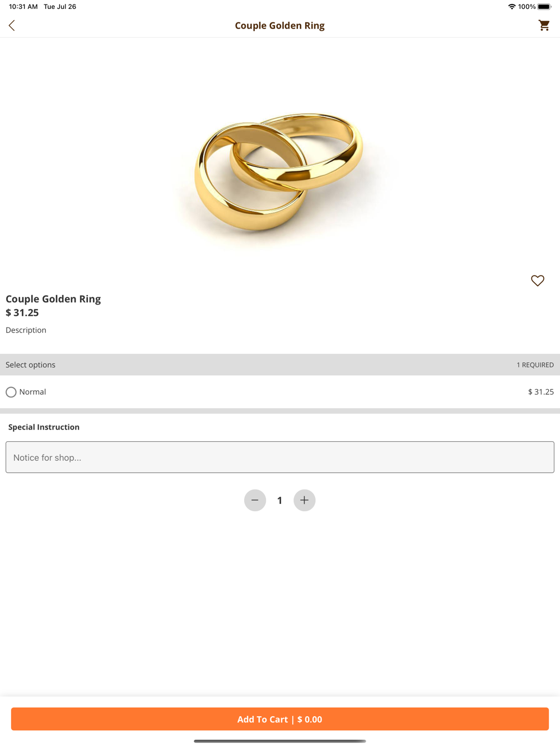Image resolution: width=560 pixels, height=747 pixels.
Task: Increase quantity with the plus button
Action: click(305, 500)
